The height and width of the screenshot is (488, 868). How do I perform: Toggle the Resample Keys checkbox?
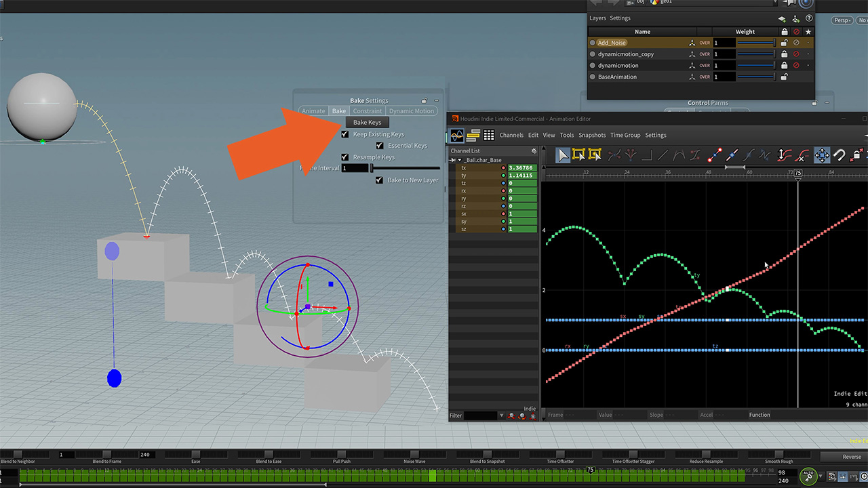345,157
